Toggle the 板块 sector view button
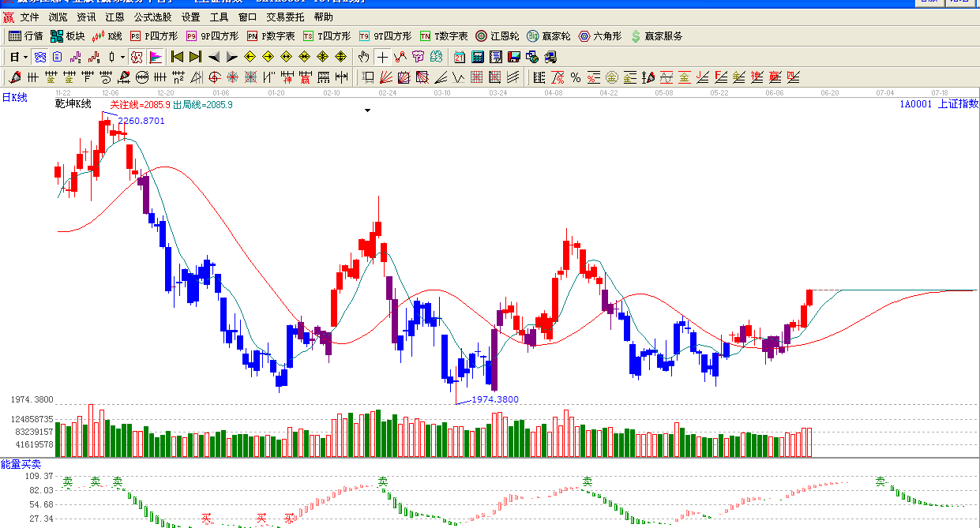 [67, 36]
